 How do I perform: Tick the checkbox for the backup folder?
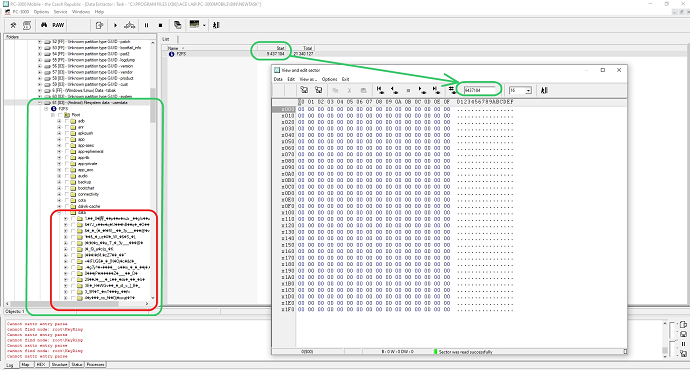click(x=67, y=182)
